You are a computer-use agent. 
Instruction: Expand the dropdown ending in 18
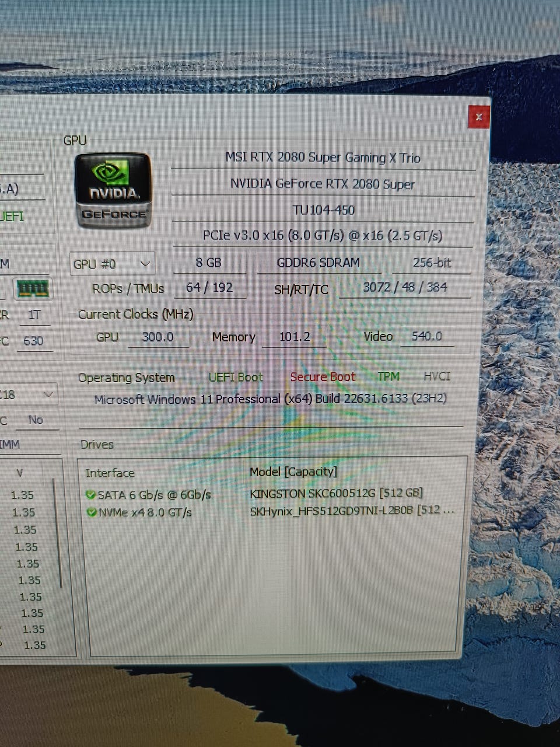point(28,395)
